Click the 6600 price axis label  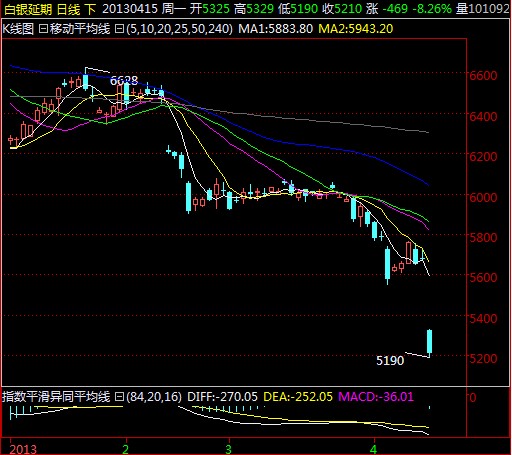point(483,75)
